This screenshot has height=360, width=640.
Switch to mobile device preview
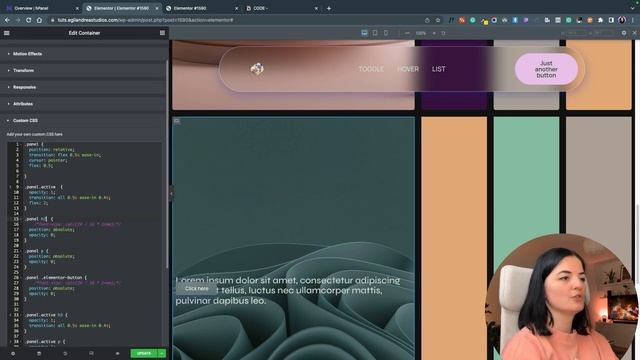[x=386, y=33]
